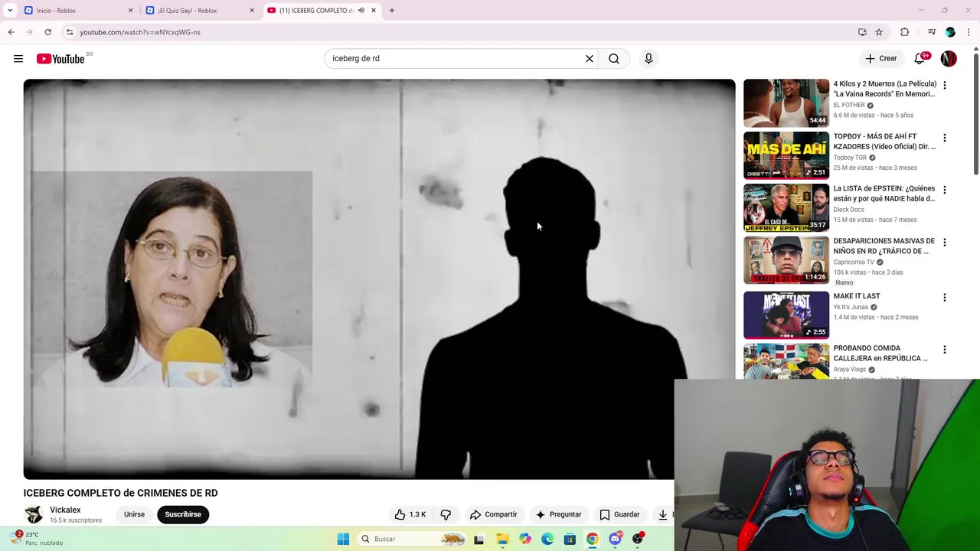980x551 pixels.
Task: Bookmark this page with the star icon
Action: [x=879, y=32]
